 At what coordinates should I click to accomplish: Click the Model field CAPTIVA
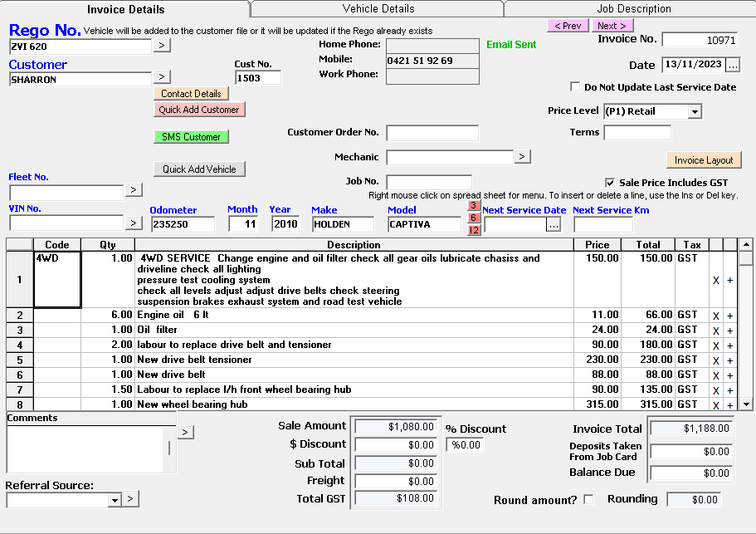pyautogui.click(x=424, y=224)
